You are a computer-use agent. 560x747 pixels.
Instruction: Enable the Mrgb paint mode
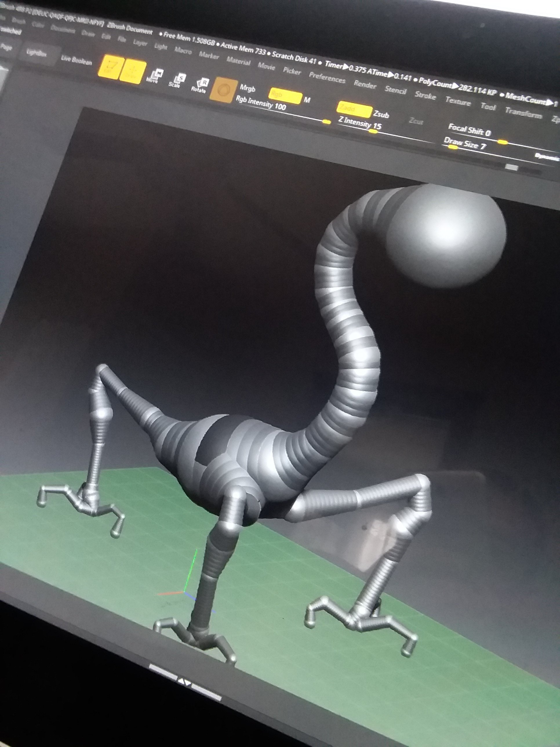click(x=248, y=88)
